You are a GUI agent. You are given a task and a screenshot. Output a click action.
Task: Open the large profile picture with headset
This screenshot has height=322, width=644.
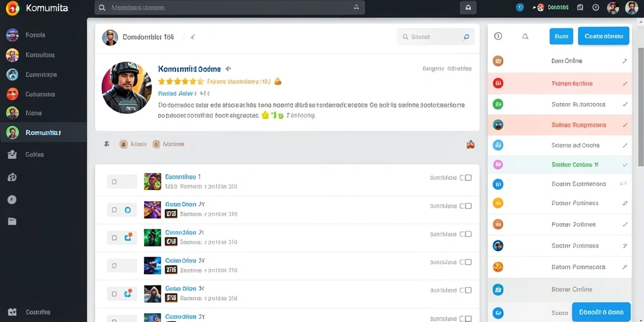click(126, 88)
